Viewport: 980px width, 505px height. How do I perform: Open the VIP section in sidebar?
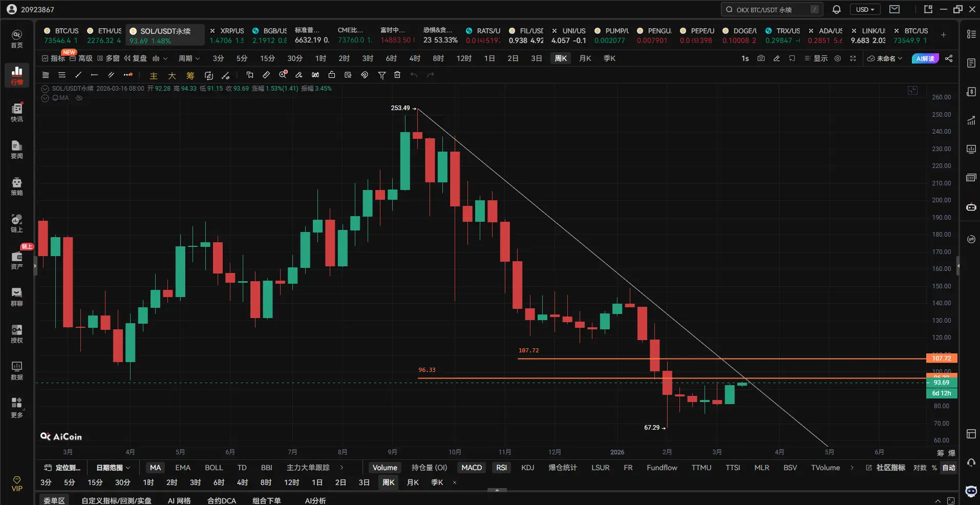coord(17,483)
